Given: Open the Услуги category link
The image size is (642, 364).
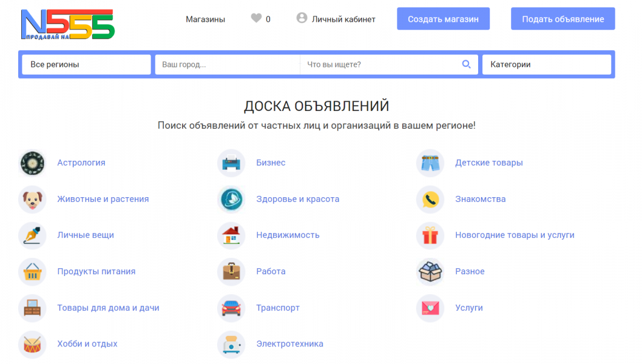Looking at the screenshot, I should pos(469,308).
